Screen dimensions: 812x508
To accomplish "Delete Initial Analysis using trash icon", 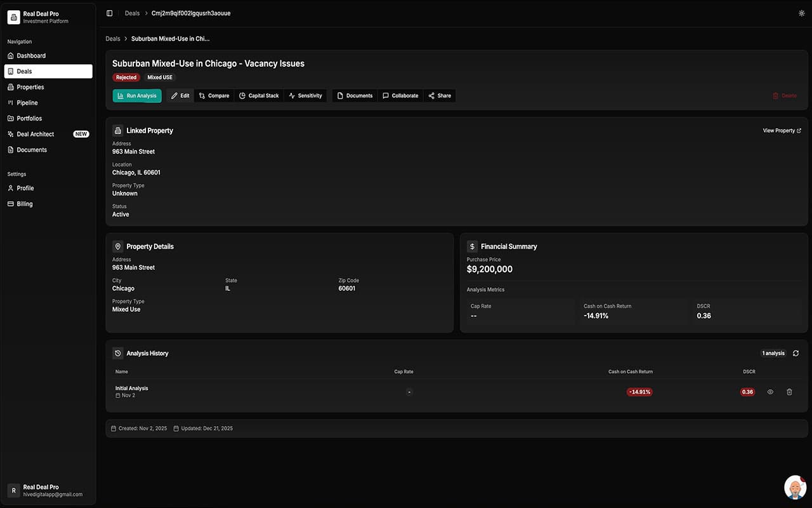I will pos(789,392).
